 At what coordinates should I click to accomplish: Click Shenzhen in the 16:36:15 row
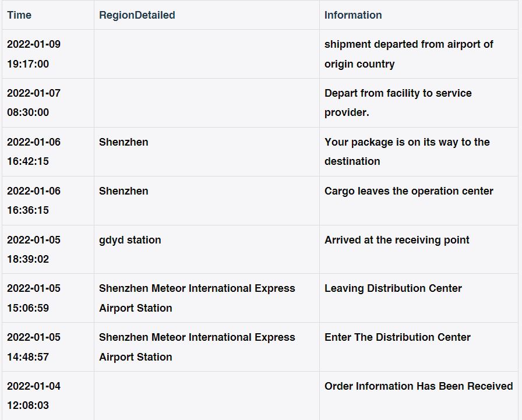[124, 191]
